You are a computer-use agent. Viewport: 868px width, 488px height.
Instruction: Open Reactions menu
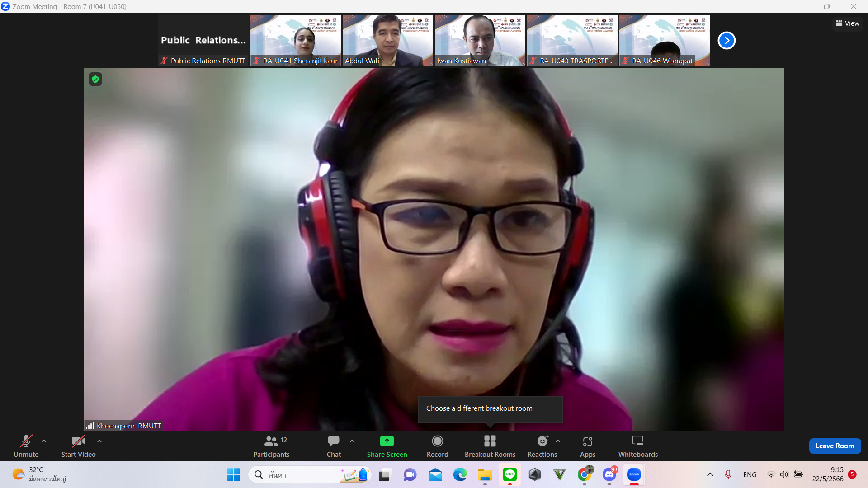tap(542, 446)
